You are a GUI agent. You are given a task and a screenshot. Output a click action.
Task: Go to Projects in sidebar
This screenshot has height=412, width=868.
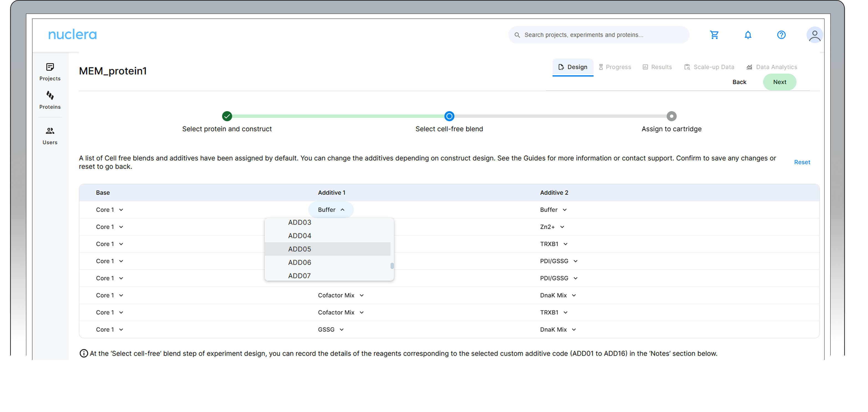point(50,72)
